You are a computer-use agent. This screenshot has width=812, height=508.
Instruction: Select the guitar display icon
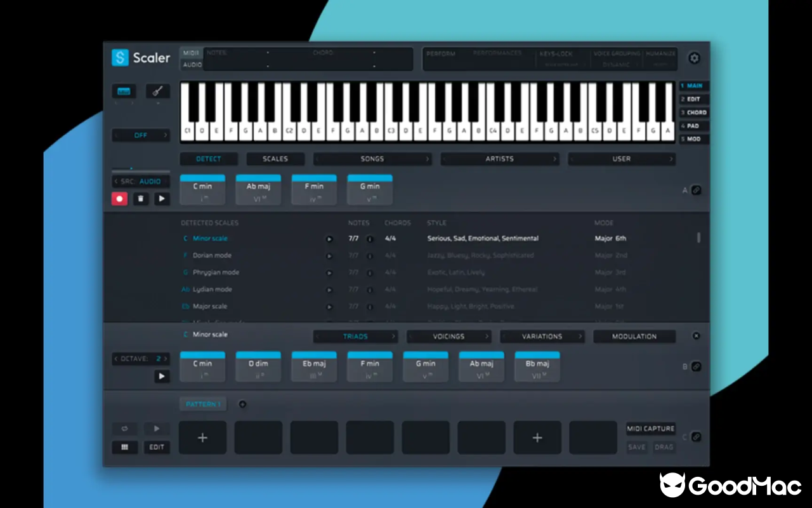pos(157,91)
